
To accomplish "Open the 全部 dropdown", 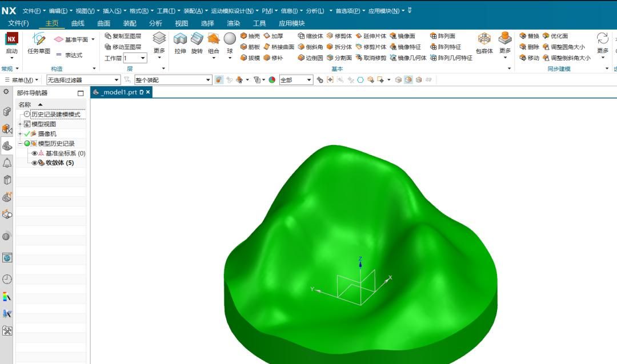I will point(296,80).
